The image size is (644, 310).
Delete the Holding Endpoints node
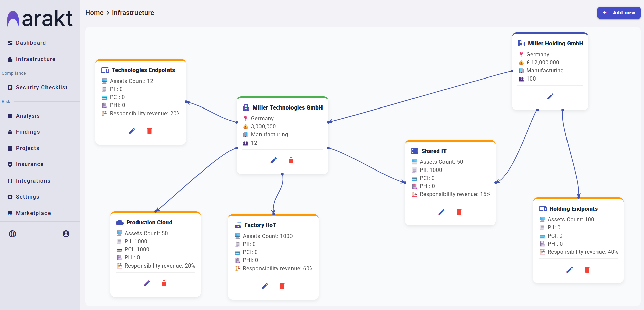pos(587,270)
